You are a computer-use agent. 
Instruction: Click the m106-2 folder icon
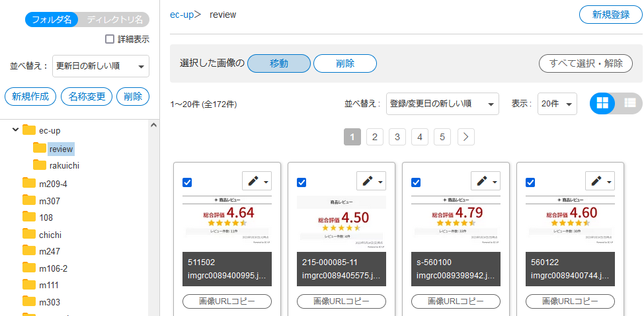pyautogui.click(x=29, y=268)
